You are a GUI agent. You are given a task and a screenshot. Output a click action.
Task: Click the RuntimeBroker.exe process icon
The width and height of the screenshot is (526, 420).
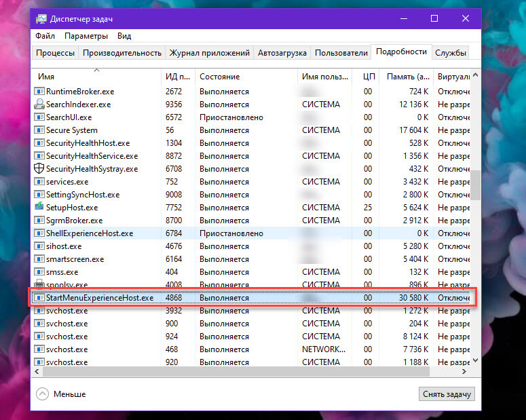pyautogui.click(x=39, y=91)
